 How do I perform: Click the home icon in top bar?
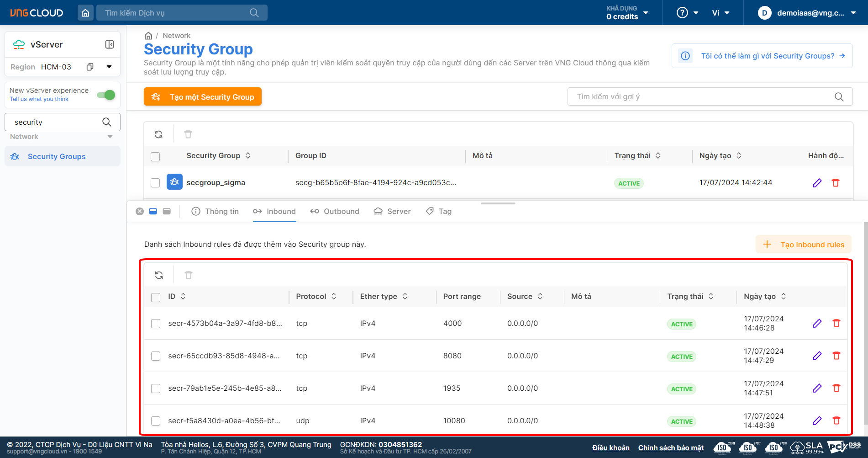tap(85, 13)
